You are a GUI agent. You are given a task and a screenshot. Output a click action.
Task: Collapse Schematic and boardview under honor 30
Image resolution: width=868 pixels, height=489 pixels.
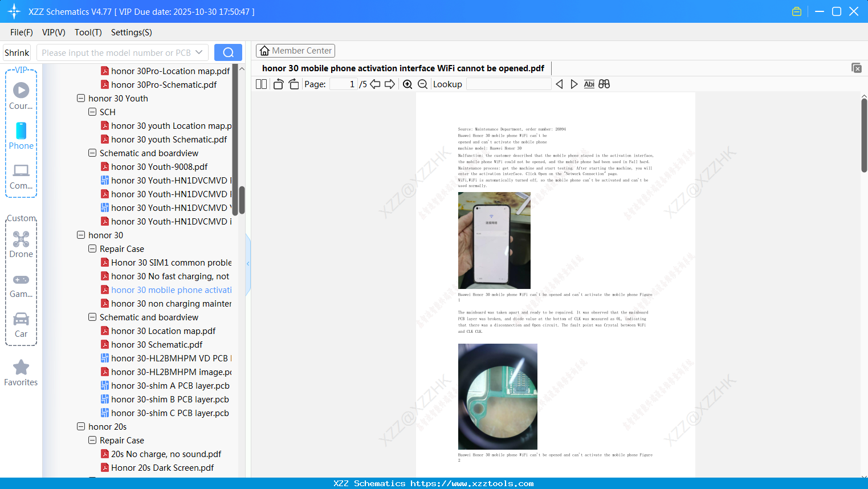click(x=92, y=317)
